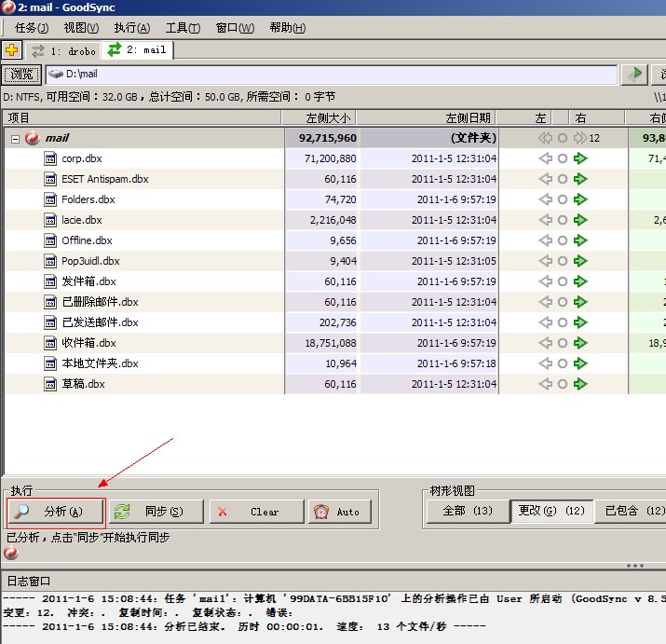Select the do-nothing circle for Pop3uidl.dbx
The width and height of the screenshot is (666, 644).
563,261
